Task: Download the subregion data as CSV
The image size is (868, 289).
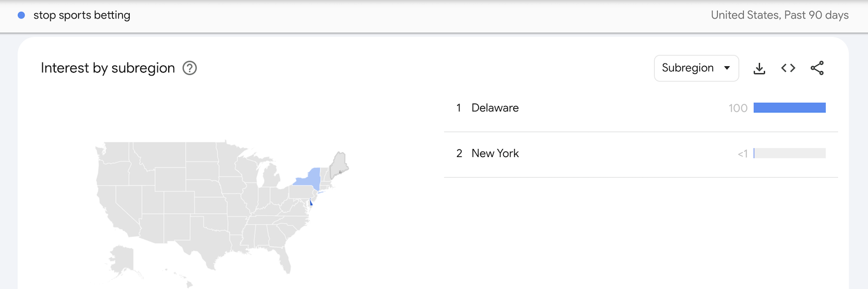Action: (759, 68)
